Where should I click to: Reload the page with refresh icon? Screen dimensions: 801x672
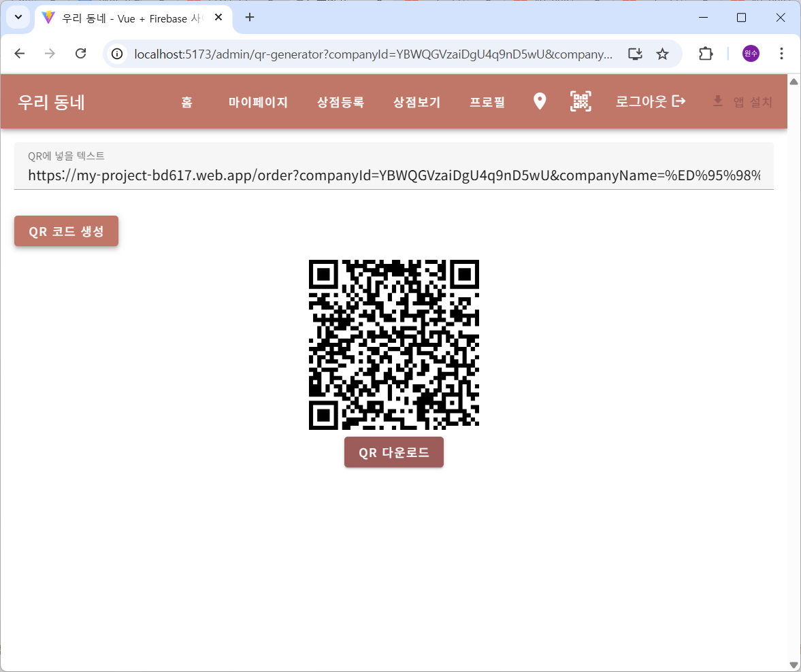click(81, 54)
